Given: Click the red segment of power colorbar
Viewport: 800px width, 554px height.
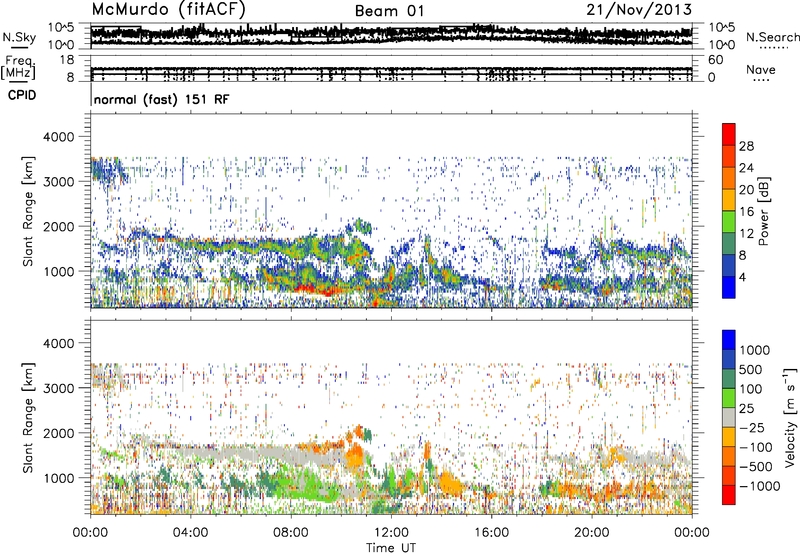Looking at the screenshot, I should (x=729, y=135).
